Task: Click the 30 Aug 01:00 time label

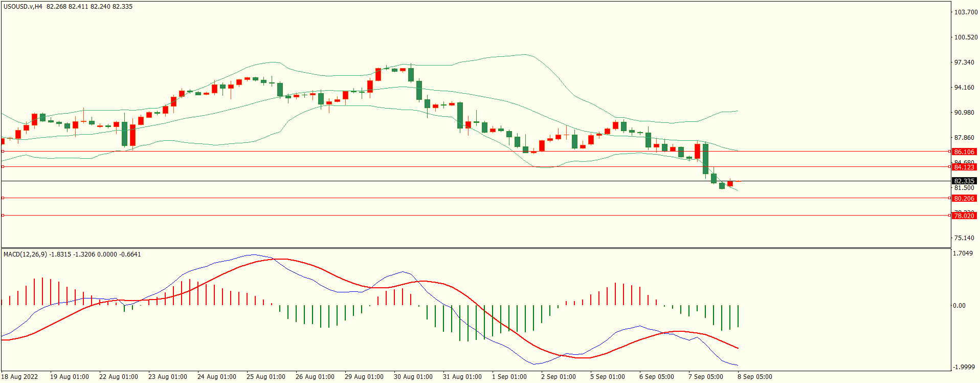Action: click(413, 376)
